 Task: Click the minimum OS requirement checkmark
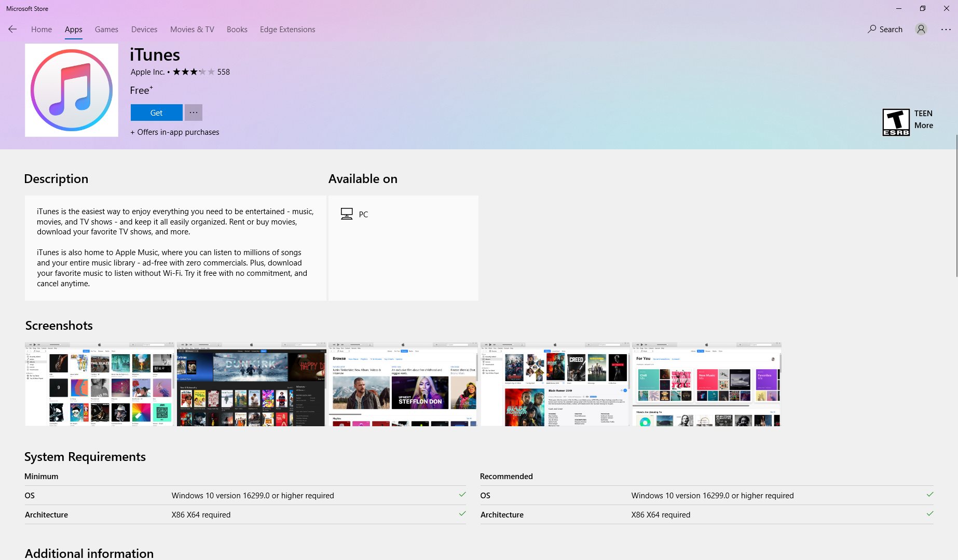[462, 495]
